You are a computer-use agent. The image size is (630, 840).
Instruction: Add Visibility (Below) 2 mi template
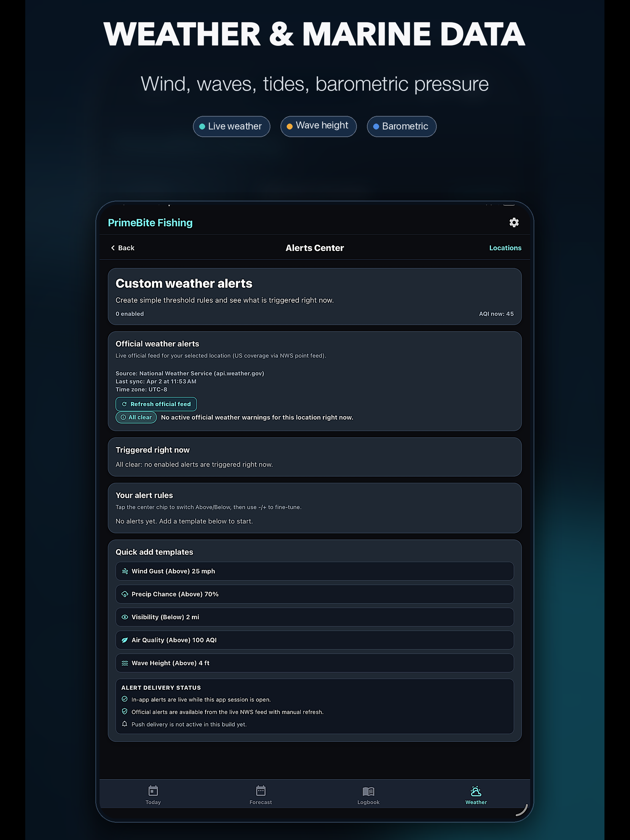point(315,617)
